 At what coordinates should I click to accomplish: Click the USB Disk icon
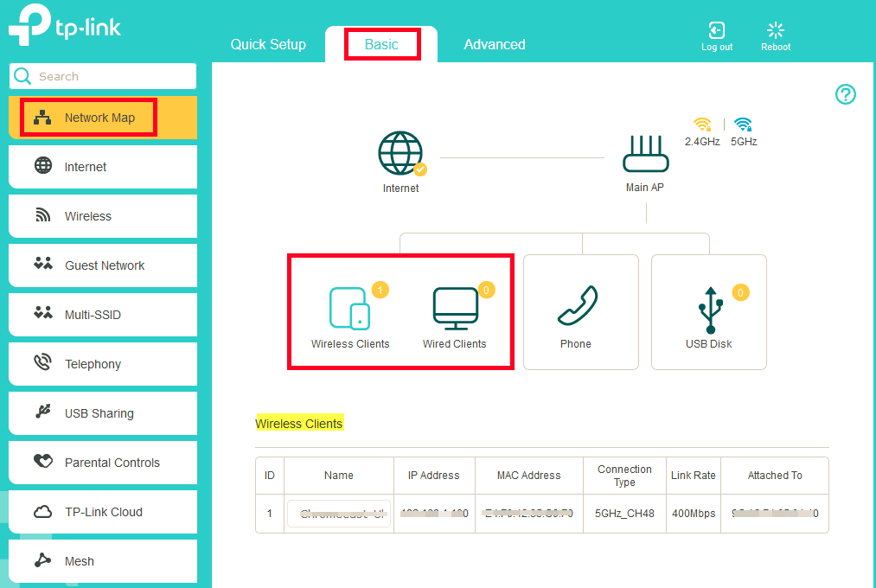click(x=710, y=310)
